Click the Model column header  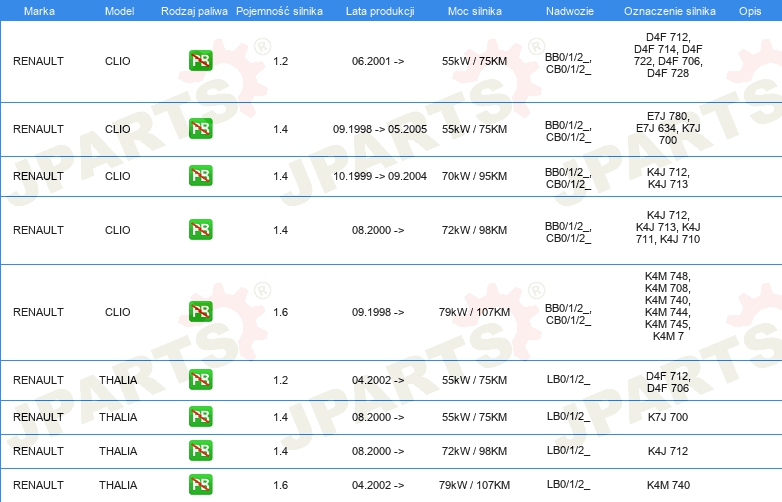119,11
